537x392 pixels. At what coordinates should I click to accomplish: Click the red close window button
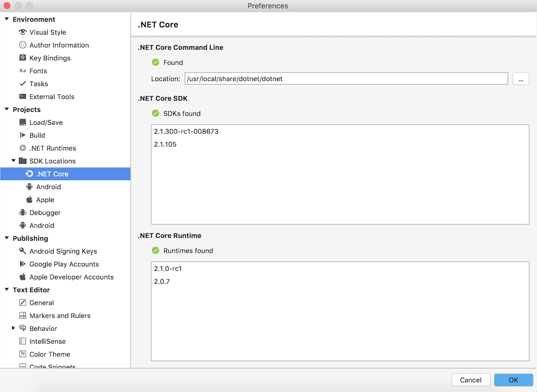tap(7, 6)
